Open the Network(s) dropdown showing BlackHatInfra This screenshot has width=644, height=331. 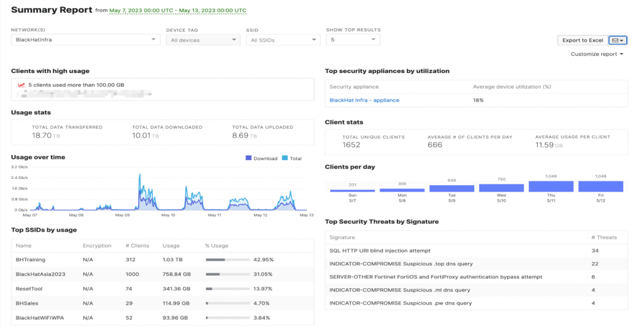85,40
